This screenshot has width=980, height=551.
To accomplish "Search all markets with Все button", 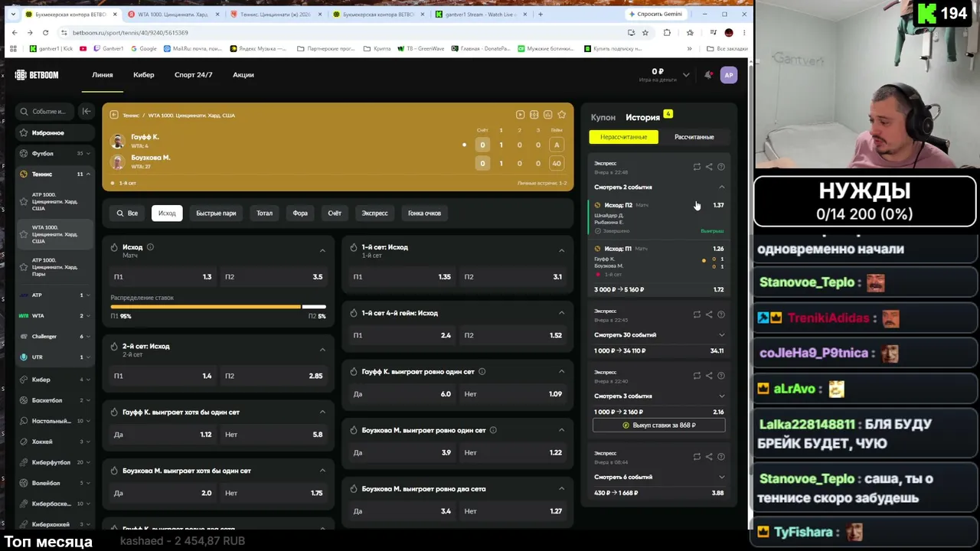I will point(127,214).
